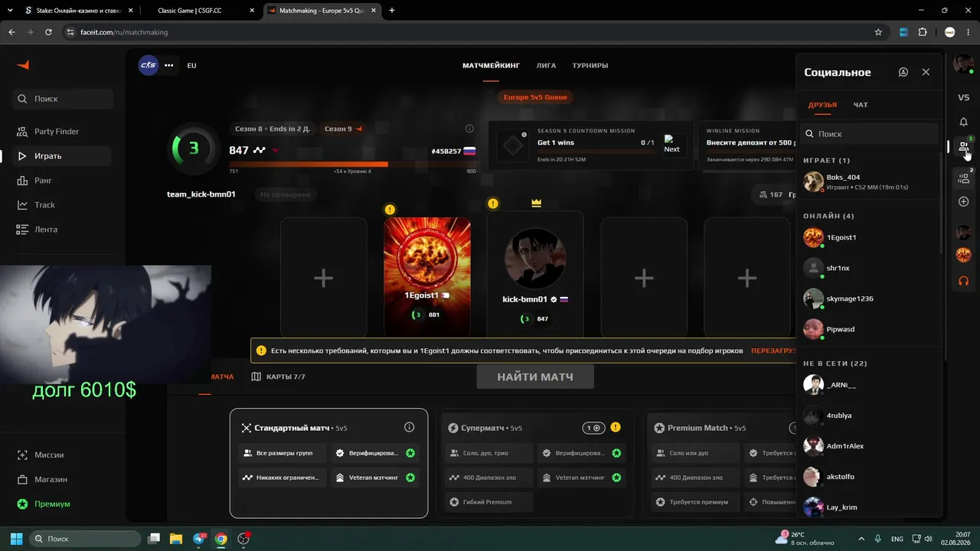Viewport: 980px width, 551px height.
Task: Click the orange headphones icon
Action: [x=964, y=281]
